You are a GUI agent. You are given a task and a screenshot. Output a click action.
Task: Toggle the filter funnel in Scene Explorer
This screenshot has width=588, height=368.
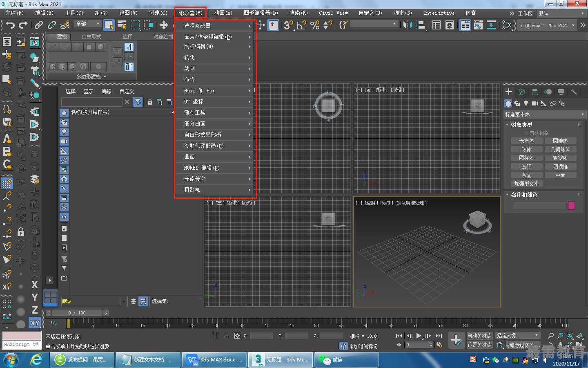138,102
